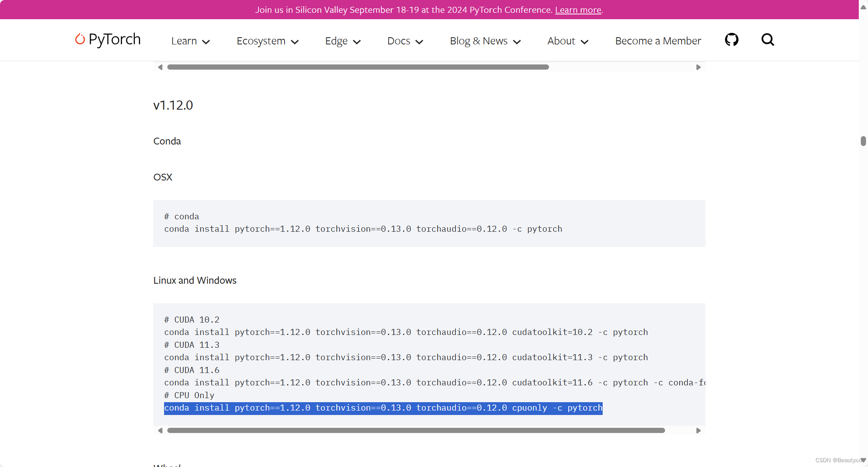Open site search via magnifier icon
The width and height of the screenshot is (868, 467).
pos(768,40)
